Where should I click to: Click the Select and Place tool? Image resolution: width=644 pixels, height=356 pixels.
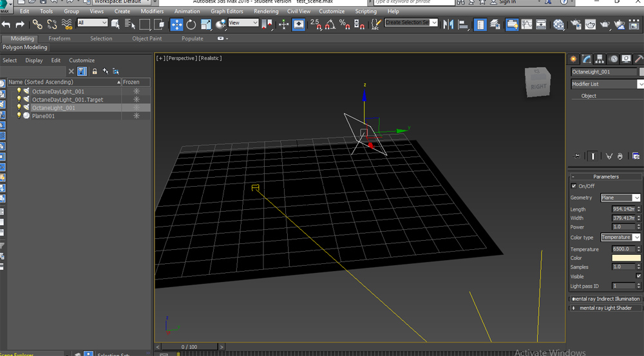[x=221, y=24]
